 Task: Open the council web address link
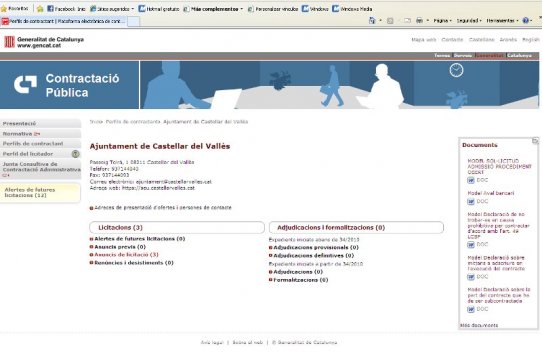point(158,188)
